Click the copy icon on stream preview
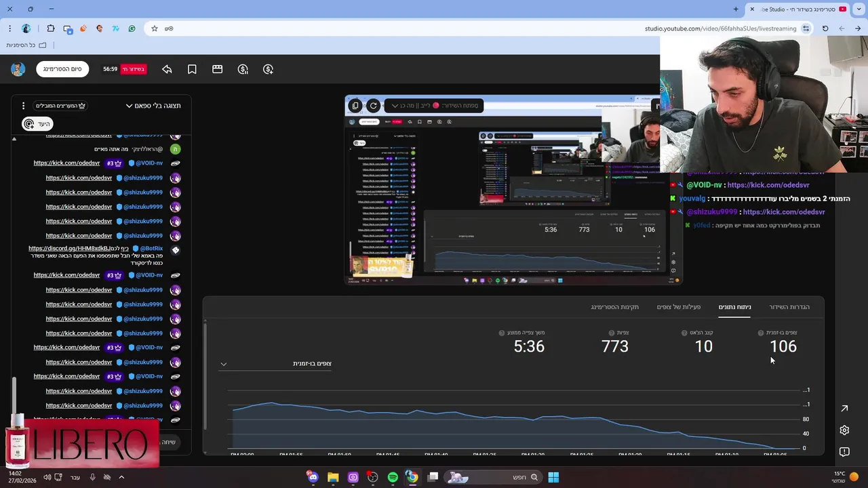The image size is (868, 488). [x=355, y=106]
